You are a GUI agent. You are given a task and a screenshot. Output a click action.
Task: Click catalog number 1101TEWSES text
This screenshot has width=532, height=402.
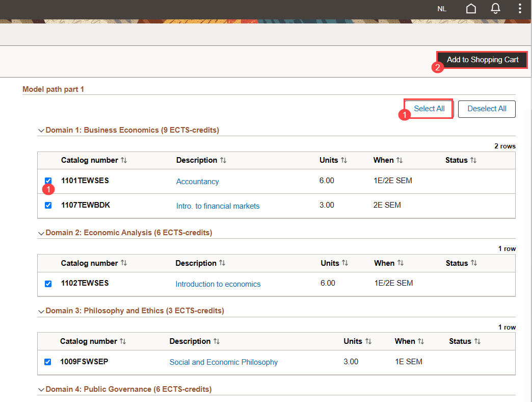click(85, 181)
